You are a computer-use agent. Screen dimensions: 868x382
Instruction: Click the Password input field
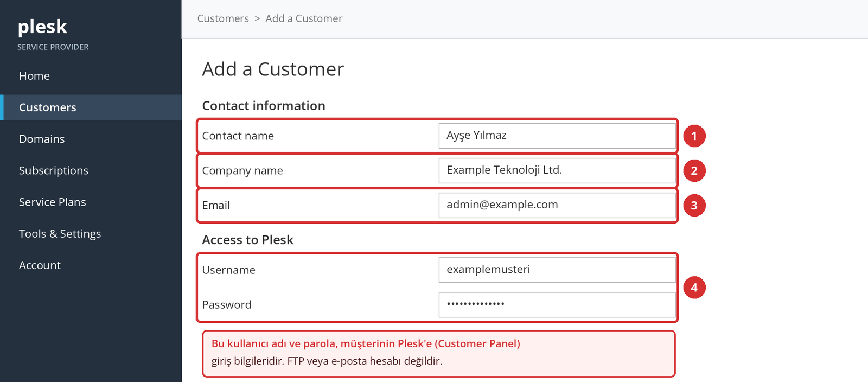click(557, 304)
